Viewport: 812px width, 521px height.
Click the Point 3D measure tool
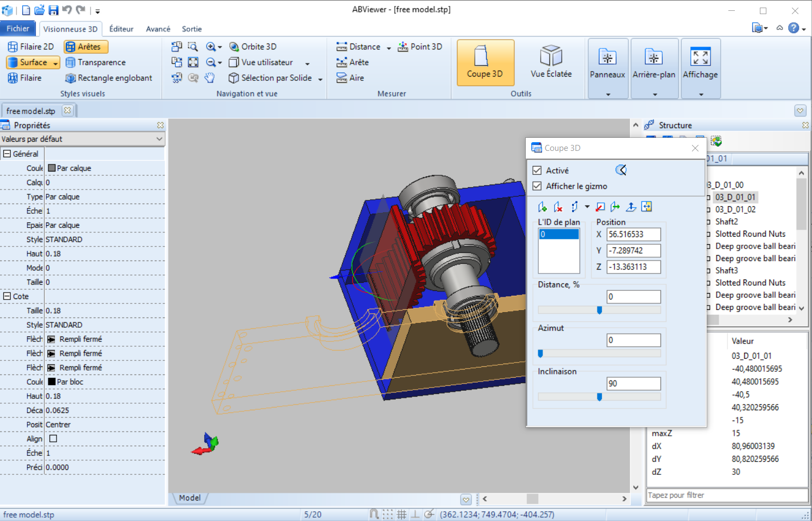tap(420, 47)
